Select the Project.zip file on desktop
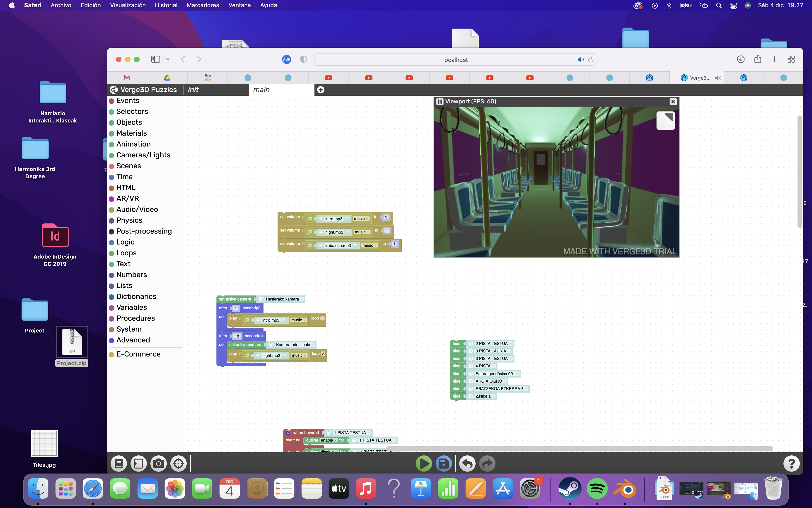 [x=72, y=346]
